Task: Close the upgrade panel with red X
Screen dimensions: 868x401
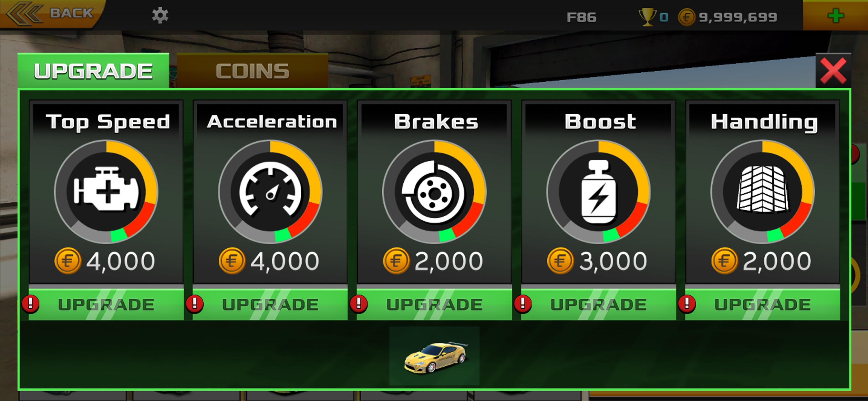Action: [833, 71]
